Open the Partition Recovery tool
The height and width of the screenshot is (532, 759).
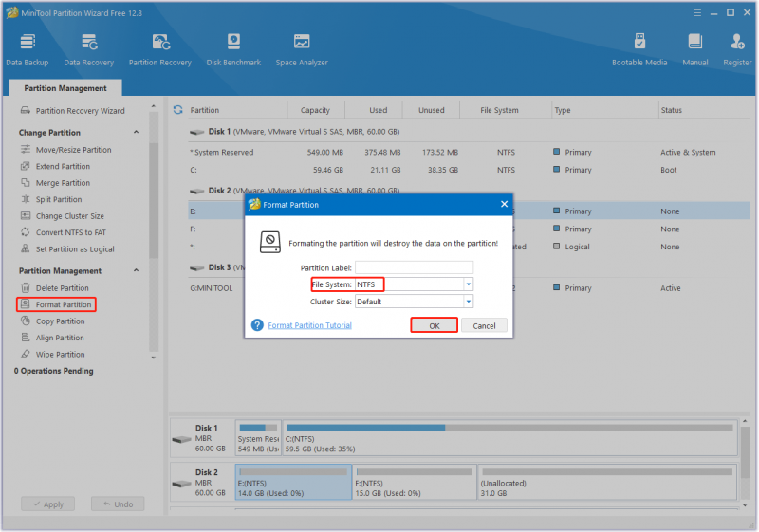[x=159, y=49]
